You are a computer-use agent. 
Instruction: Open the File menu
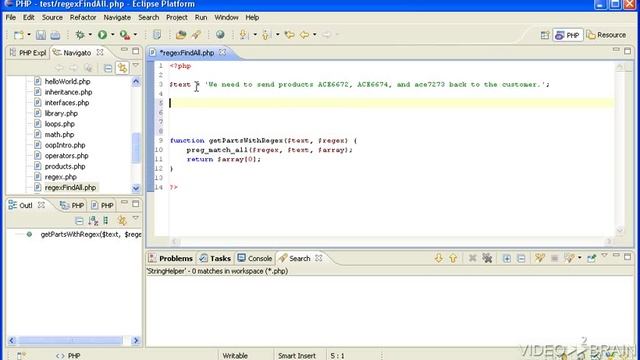11,18
